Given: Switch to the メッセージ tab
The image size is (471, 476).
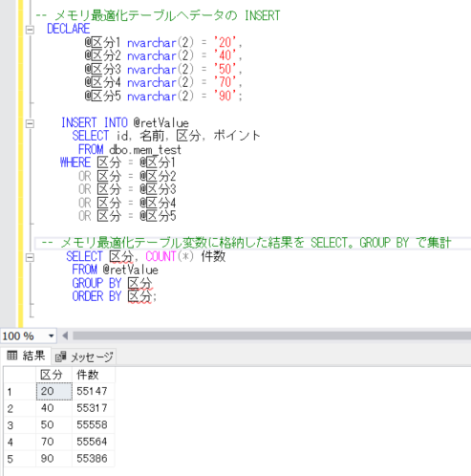Looking at the screenshot, I should click(x=84, y=357).
